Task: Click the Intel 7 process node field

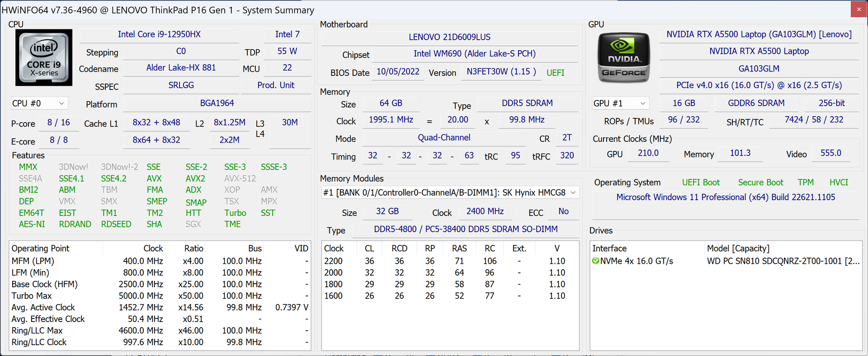Action: [x=287, y=34]
